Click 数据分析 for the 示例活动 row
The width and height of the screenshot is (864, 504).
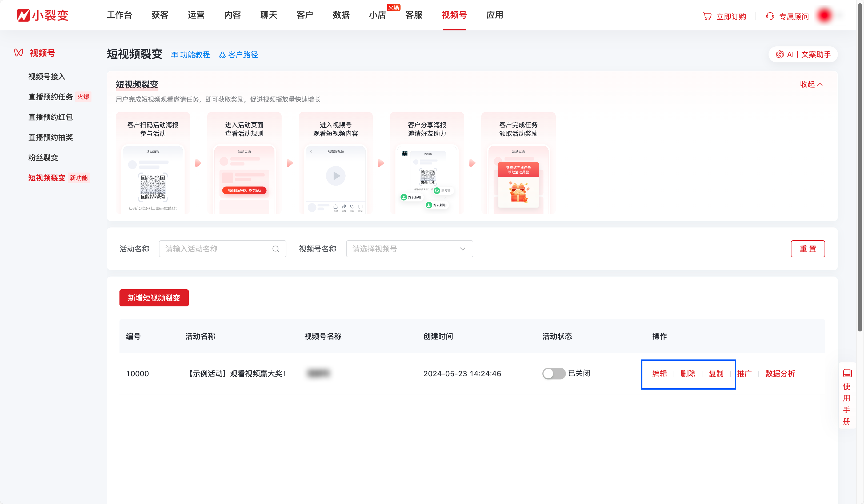click(780, 373)
